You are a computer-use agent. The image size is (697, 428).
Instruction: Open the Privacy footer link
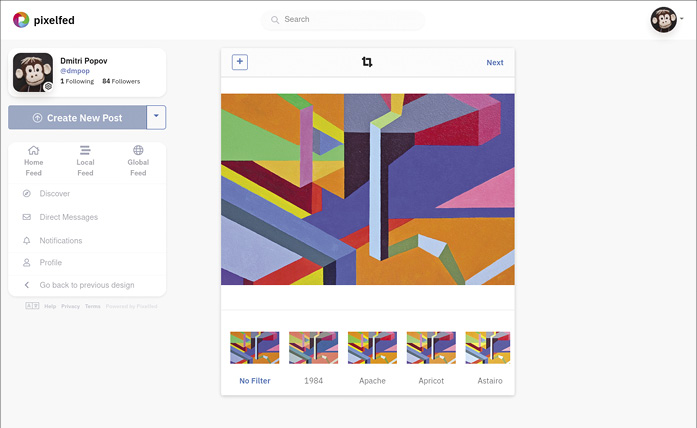pos(70,306)
